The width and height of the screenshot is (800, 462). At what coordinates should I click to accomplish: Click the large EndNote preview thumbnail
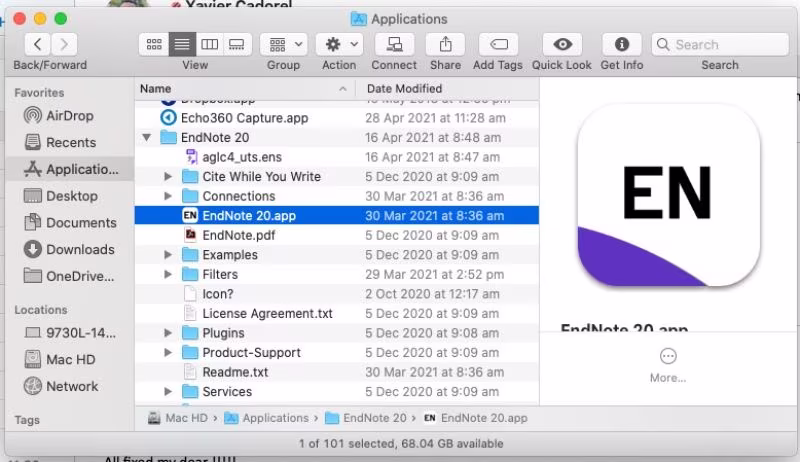tap(668, 196)
